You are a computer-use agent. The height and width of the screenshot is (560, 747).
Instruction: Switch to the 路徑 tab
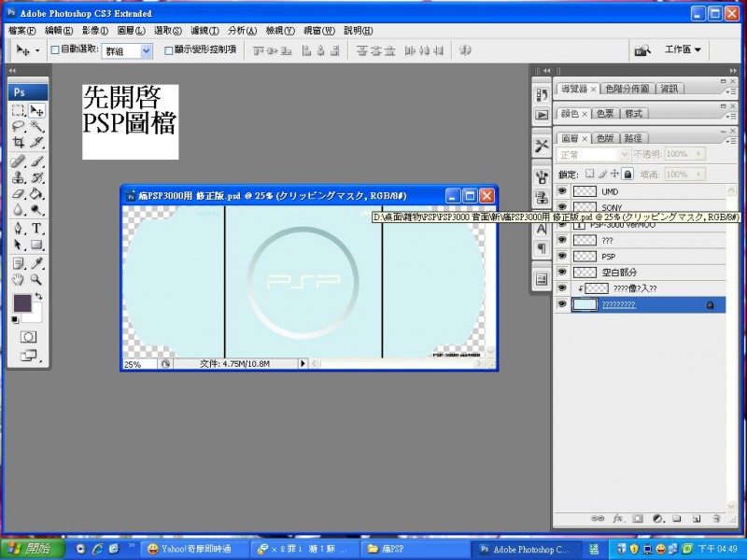(x=633, y=138)
